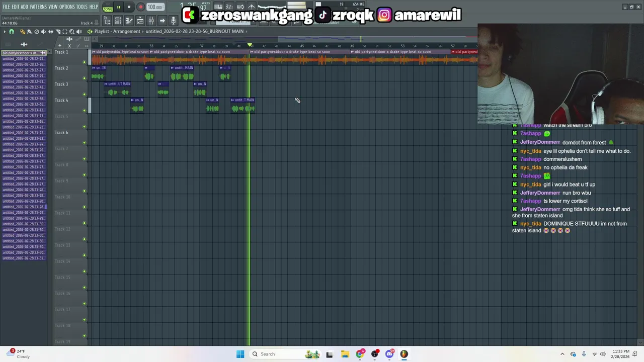The width and height of the screenshot is (644, 362).
Task: Toggle mute light on Track 2
Action: (x=84, y=78)
